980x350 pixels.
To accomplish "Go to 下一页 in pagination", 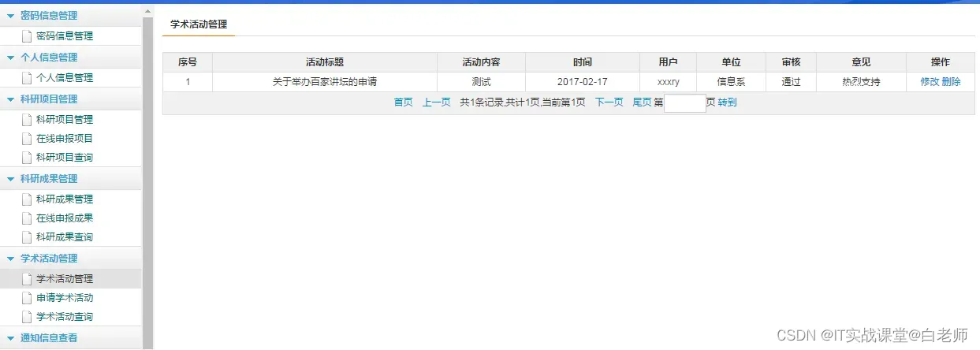I will pos(609,103).
